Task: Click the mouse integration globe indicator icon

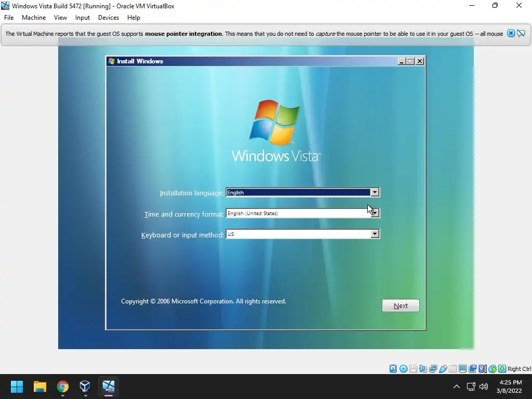Action: tap(493, 368)
